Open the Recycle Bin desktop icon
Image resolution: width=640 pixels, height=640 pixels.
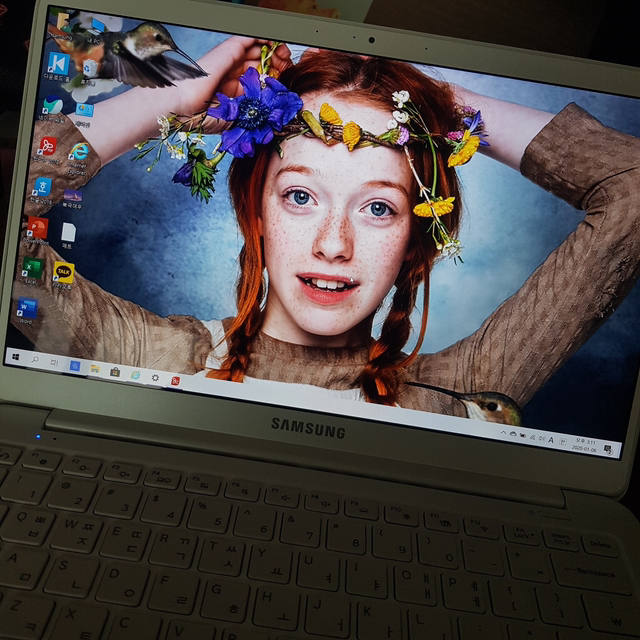90,69
